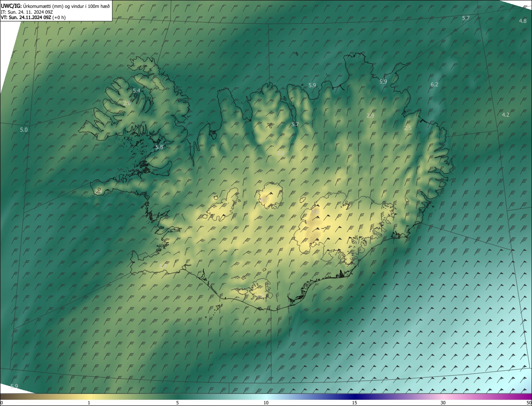
Task: Click the 1 tick on the colorbar
Action: (89, 403)
